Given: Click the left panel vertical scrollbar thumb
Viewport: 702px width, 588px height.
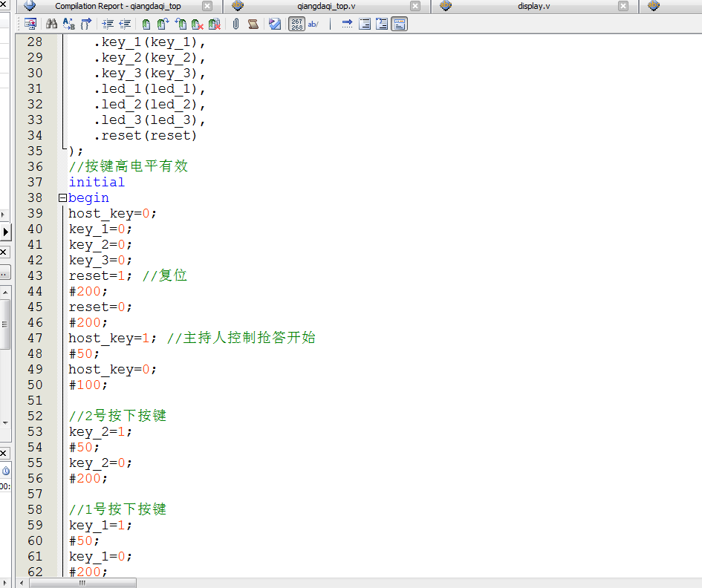Looking at the screenshot, I should (4, 324).
